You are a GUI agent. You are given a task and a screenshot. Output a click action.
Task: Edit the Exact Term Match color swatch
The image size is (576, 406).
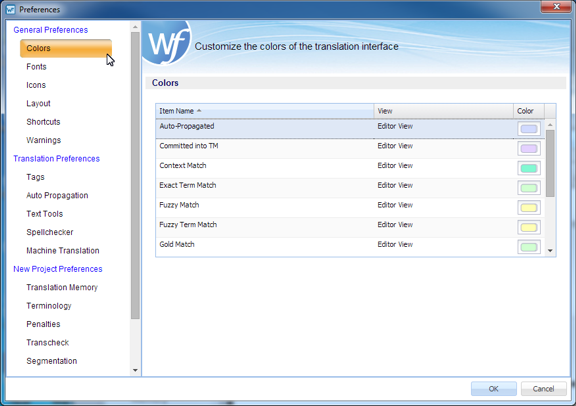(529, 188)
